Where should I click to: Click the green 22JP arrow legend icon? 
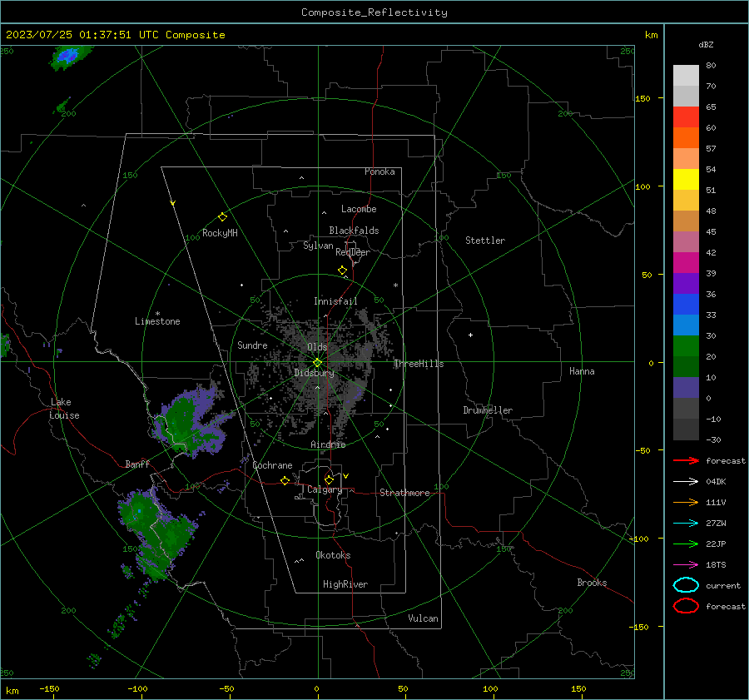coord(686,544)
